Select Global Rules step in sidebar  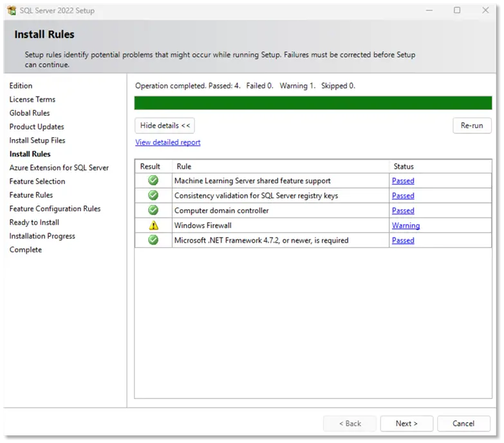[x=30, y=113]
